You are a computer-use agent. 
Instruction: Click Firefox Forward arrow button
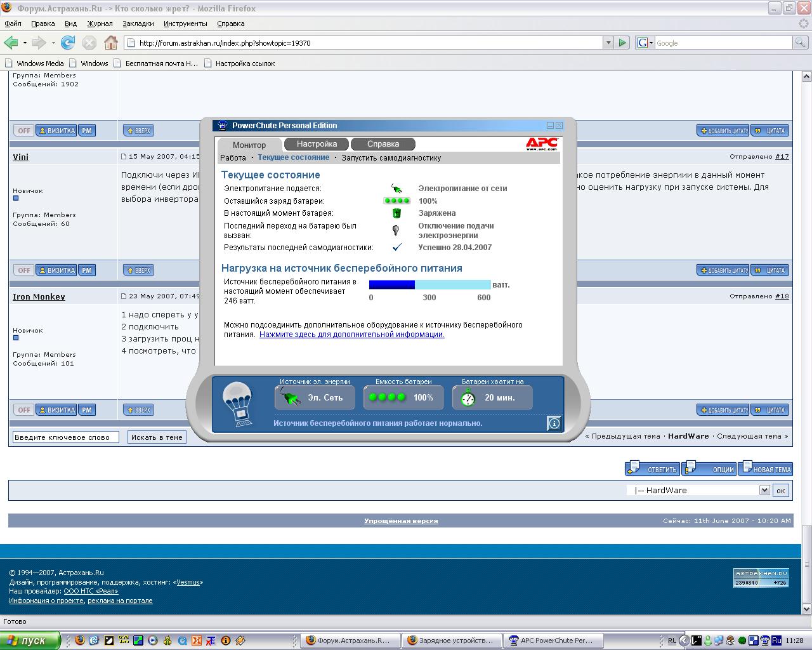[39, 43]
